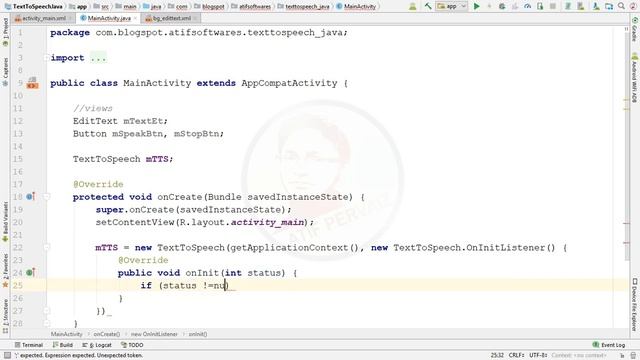This screenshot has height=360, width=640.
Task: Click the 25:32 cursor position indicator
Action: [x=497, y=356]
